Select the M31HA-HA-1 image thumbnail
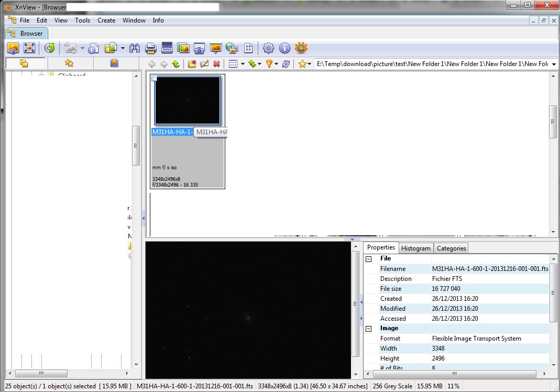 coord(188,100)
